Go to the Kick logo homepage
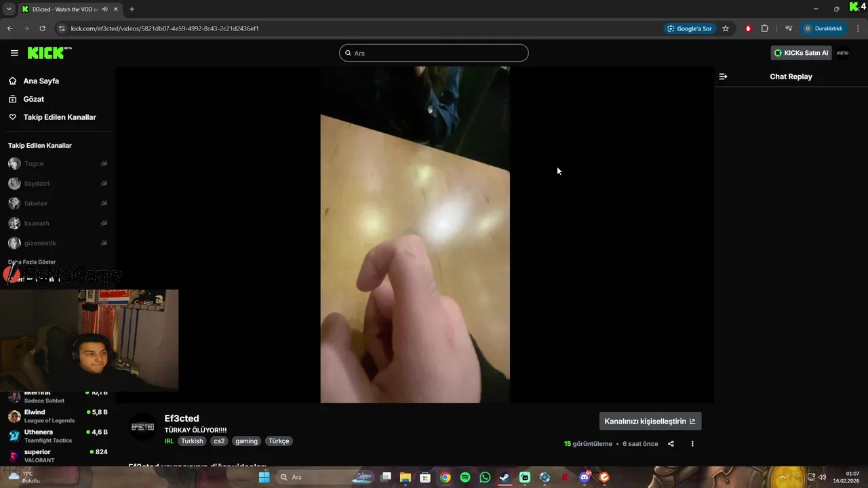The height and width of the screenshot is (488, 868). coord(50,53)
